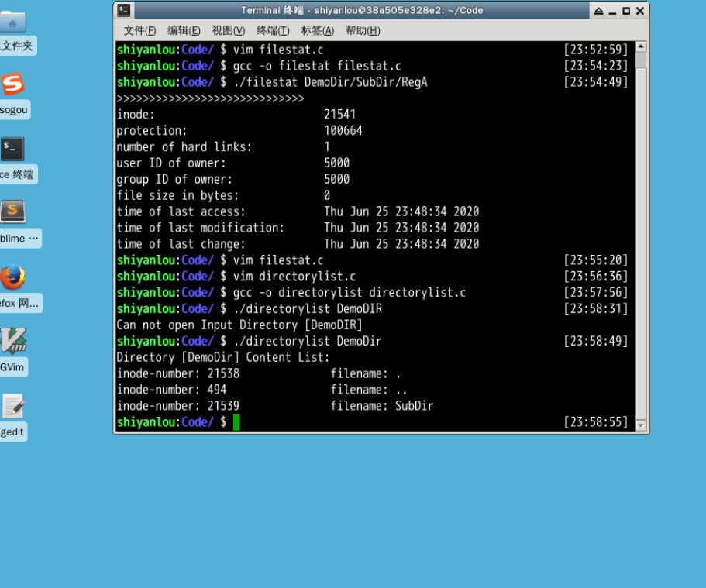Click the timestamp [23:52:59]

pyautogui.click(x=596, y=50)
